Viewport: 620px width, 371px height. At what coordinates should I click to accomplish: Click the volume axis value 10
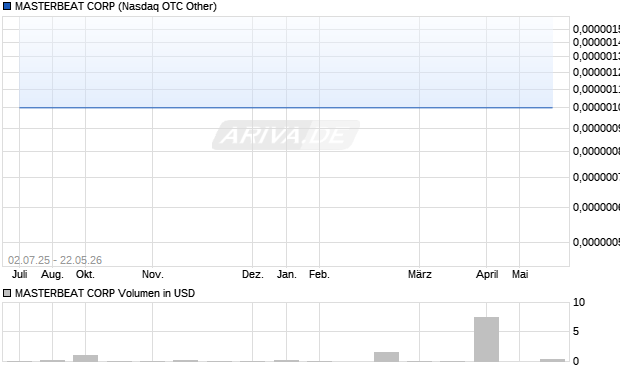coord(579,302)
